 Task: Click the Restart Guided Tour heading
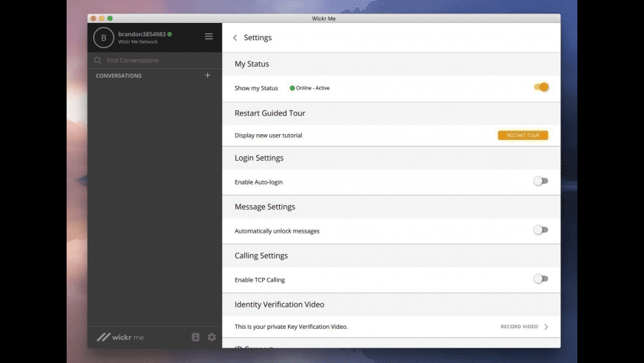(270, 113)
